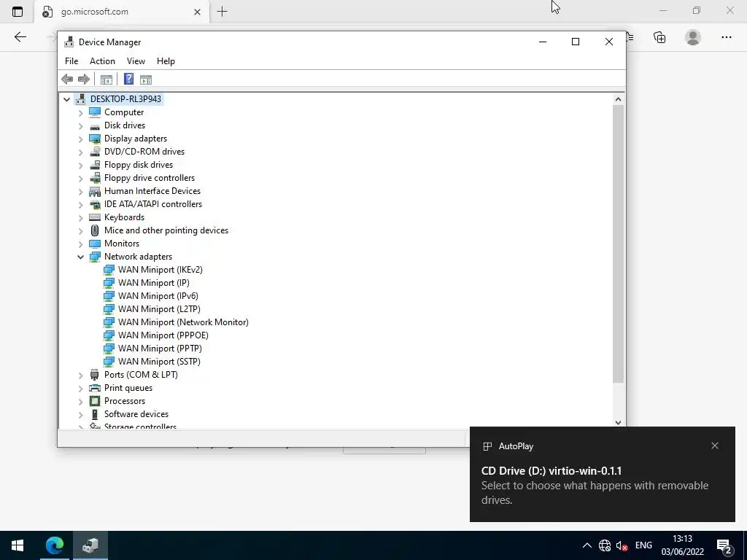The image size is (747, 560).
Task: Expand the Disk drives category
Action: coord(80,125)
